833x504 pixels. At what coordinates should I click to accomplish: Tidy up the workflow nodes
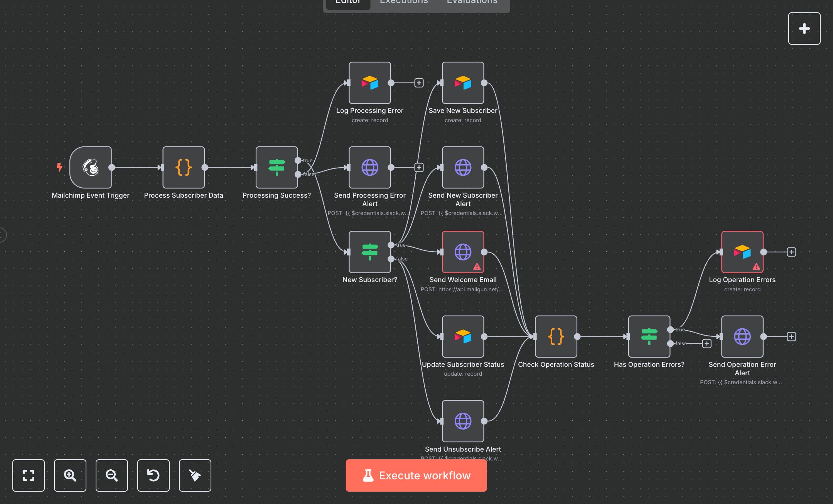tap(195, 475)
